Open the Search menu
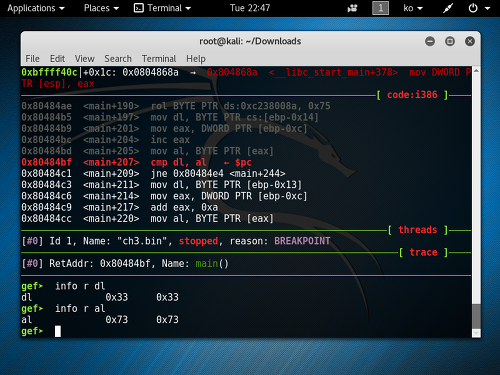This screenshot has width=500, height=375. click(x=118, y=59)
